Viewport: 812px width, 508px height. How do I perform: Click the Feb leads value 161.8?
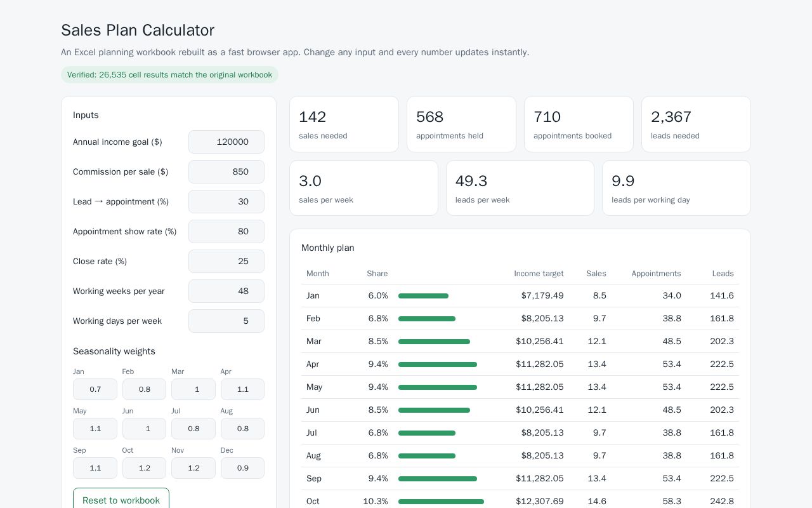(x=722, y=319)
